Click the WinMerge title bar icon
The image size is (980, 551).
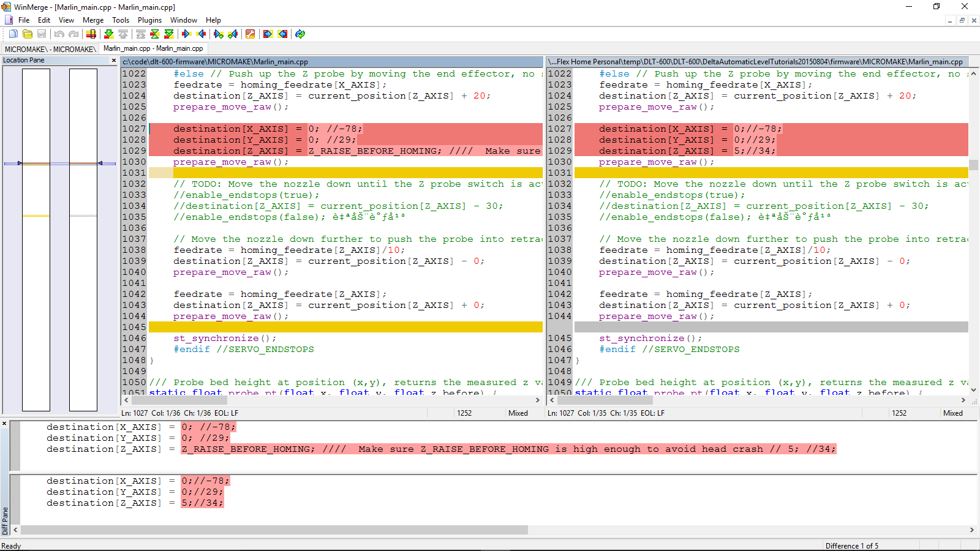(6, 7)
